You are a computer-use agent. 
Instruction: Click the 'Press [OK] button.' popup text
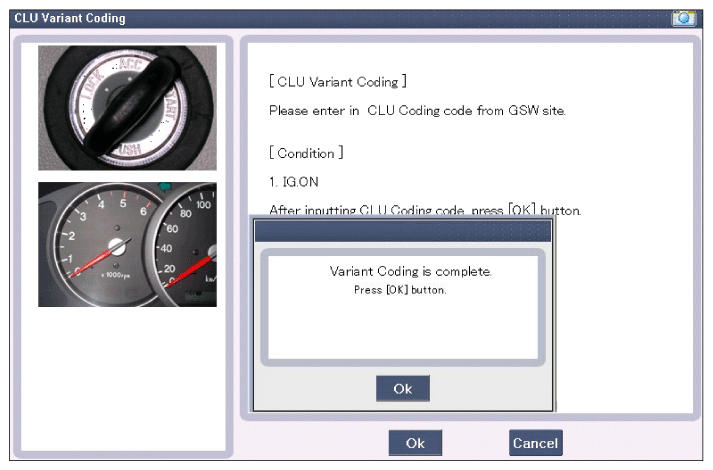coord(400,290)
